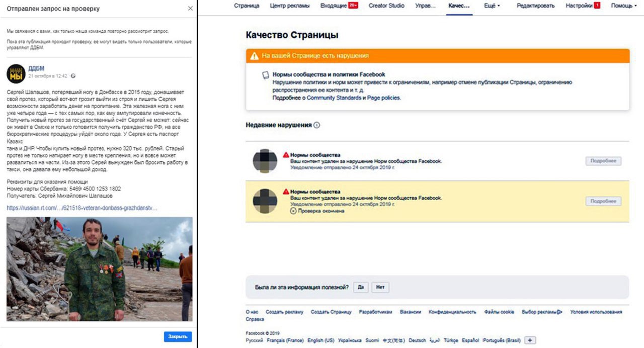The image size is (644, 348).
Task: Open the Файлы cookie footer link
Action: coord(499,312)
